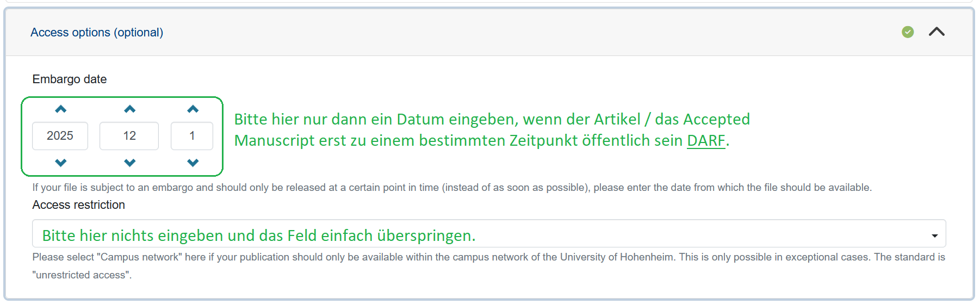Increase the embargo day with up arrow
Screen dimensions: 980x304
(193, 109)
